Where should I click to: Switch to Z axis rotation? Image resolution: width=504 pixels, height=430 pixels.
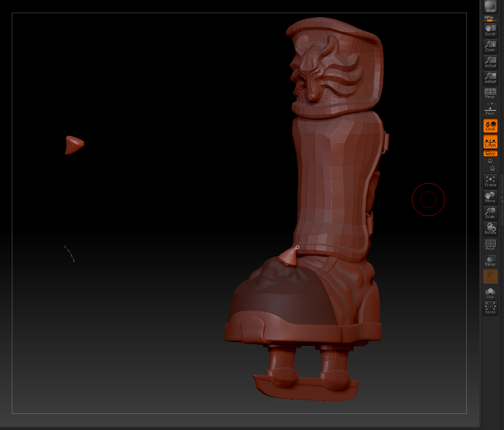(492, 169)
